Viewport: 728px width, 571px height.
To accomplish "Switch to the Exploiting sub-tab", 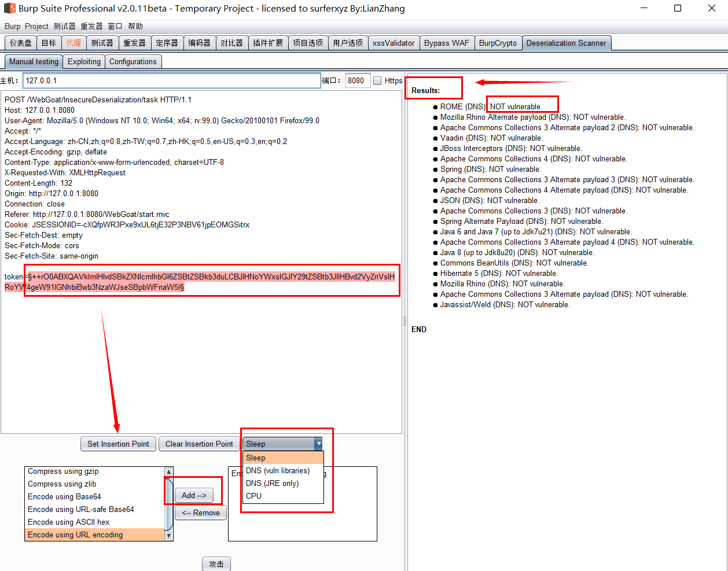I will [x=84, y=61].
